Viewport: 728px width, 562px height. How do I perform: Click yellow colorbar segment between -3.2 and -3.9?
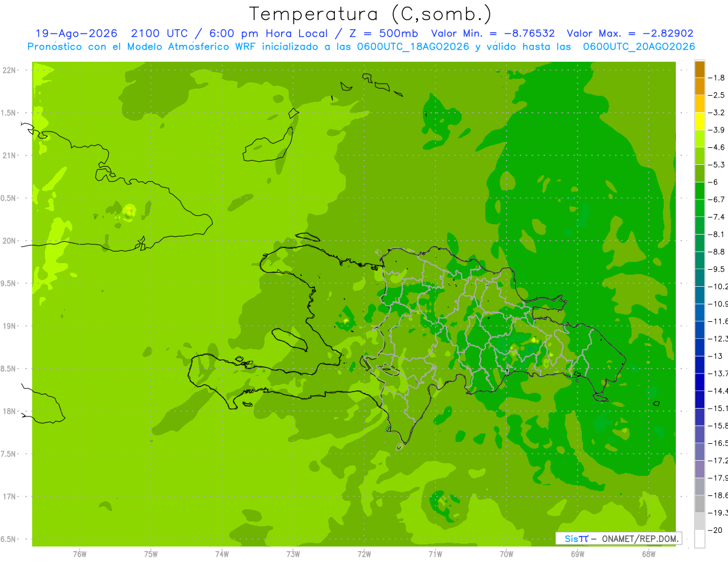pyautogui.click(x=699, y=121)
